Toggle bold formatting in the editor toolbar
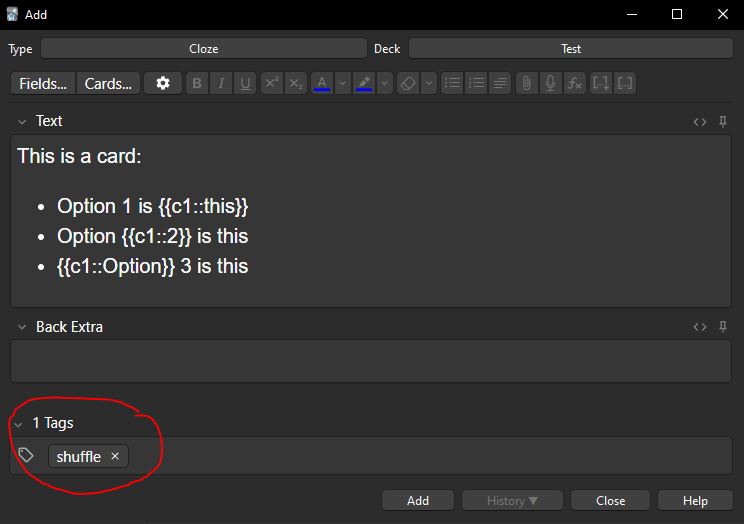Viewport: 744px width, 524px height. [x=197, y=84]
